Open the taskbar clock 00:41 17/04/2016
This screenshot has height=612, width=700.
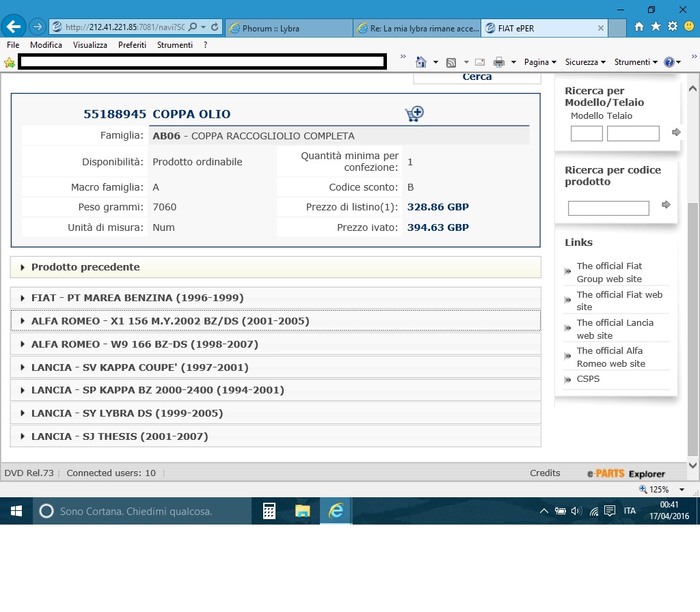669,511
